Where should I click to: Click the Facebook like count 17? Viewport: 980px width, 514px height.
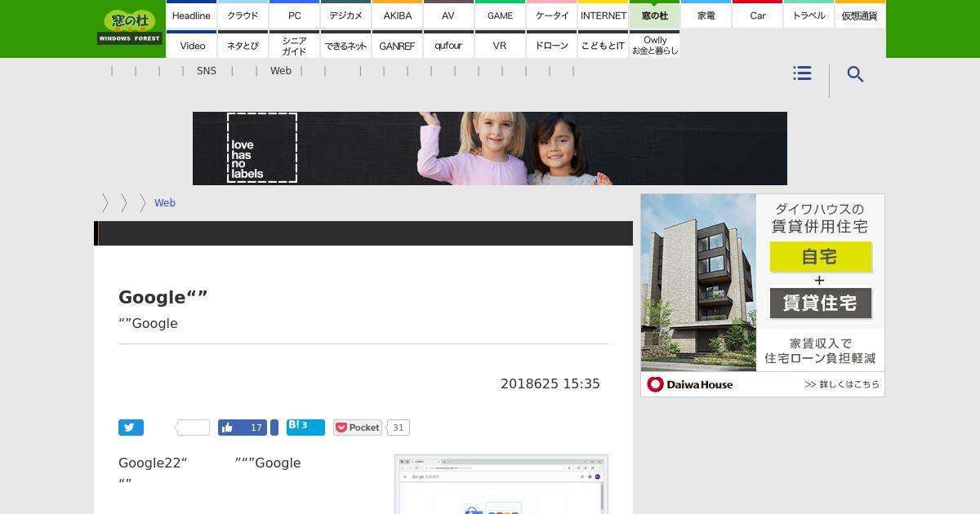pos(256,428)
